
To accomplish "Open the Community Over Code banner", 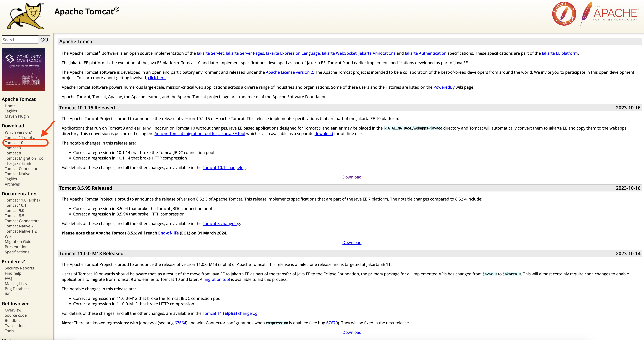I will click(23, 69).
